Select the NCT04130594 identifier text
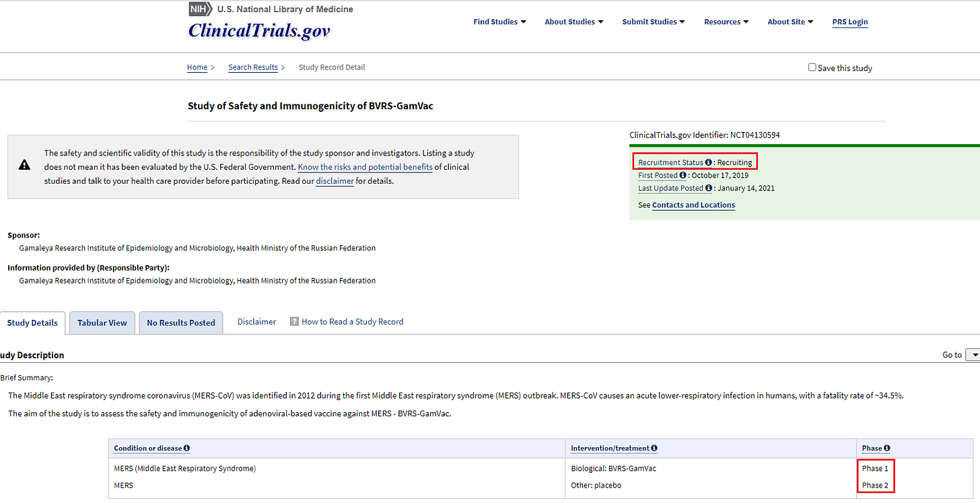The image size is (980, 503). (755, 135)
